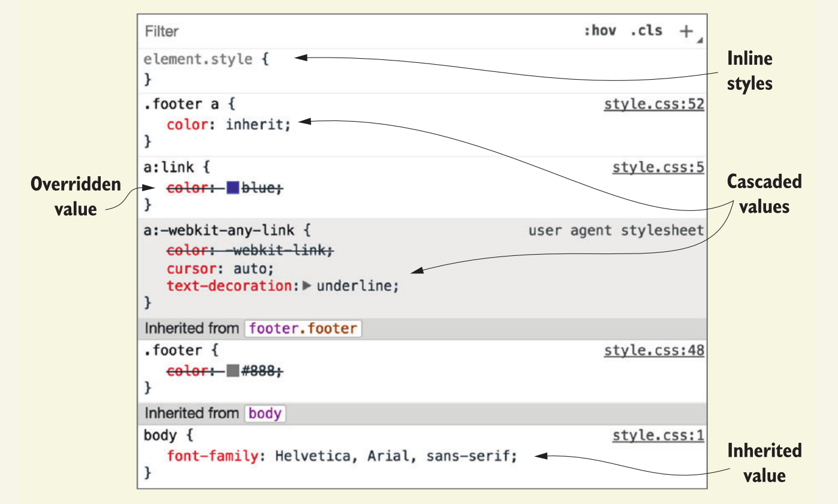Screen dimensions: 838x504
Task: Click the .footer a selector
Action: click(x=182, y=104)
